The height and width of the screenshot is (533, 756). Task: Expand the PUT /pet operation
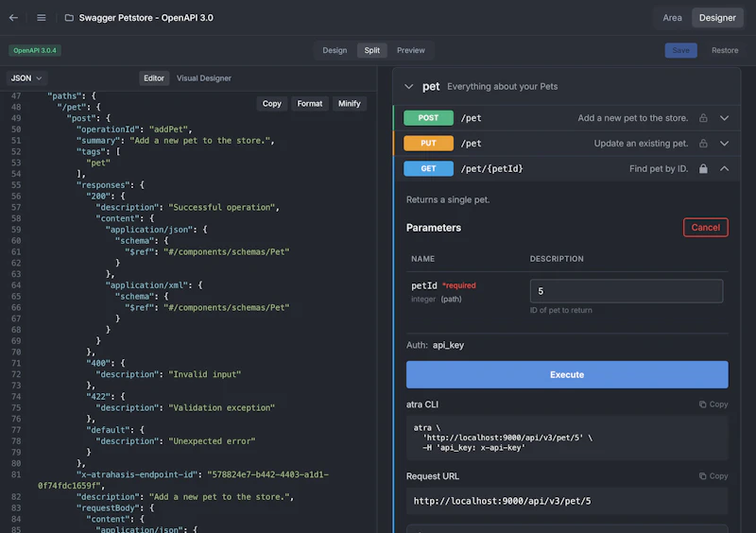[724, 144]
